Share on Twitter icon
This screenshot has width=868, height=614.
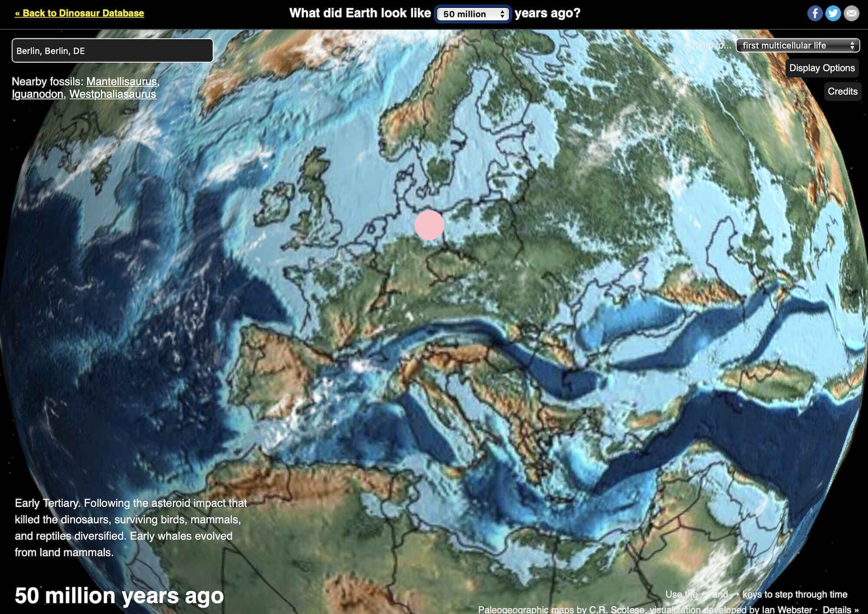[833, 13]
